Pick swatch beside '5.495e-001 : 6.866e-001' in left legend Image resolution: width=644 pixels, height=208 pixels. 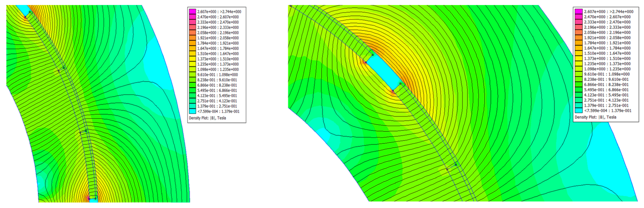click(193, 90)
